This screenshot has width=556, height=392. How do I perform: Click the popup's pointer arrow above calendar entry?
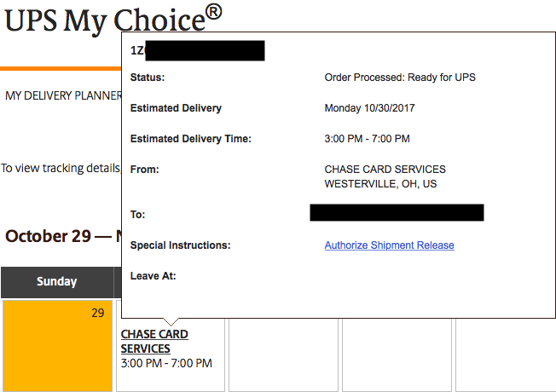coord(172,322)
